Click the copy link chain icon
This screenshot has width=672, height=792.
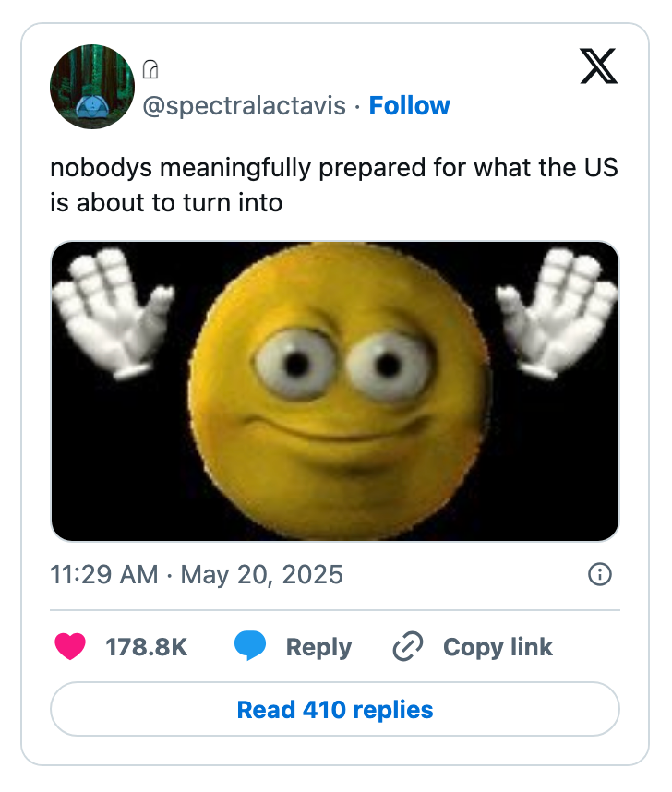[406, 647]
